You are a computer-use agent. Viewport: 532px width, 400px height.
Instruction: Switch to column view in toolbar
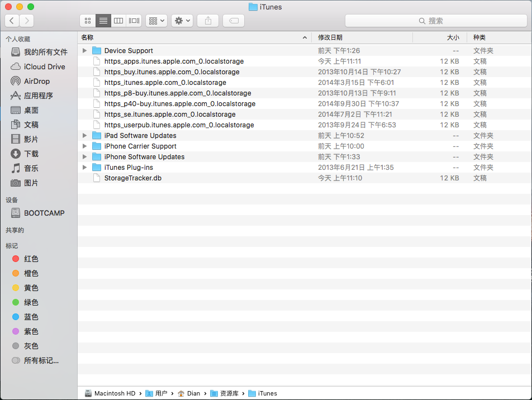point(118,21)
